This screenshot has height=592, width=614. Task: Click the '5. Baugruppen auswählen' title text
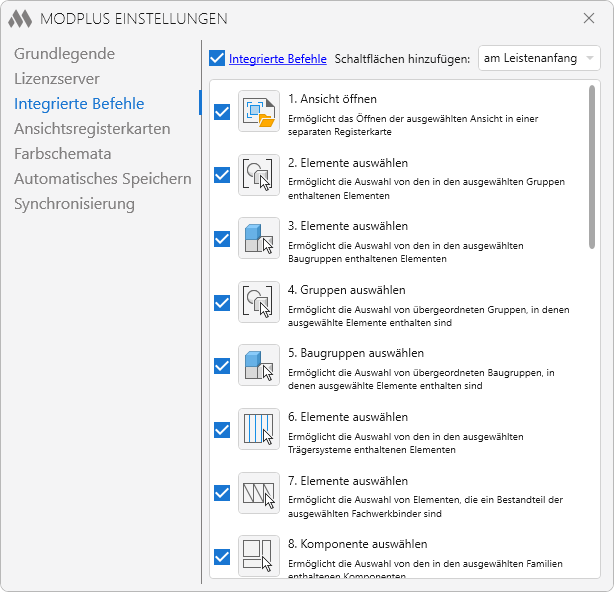coord(356,353)
